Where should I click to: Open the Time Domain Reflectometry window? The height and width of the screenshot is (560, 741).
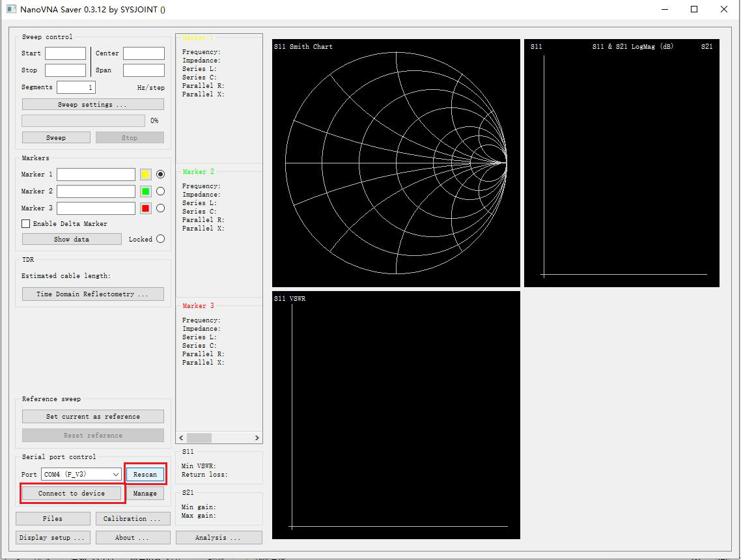92,294
